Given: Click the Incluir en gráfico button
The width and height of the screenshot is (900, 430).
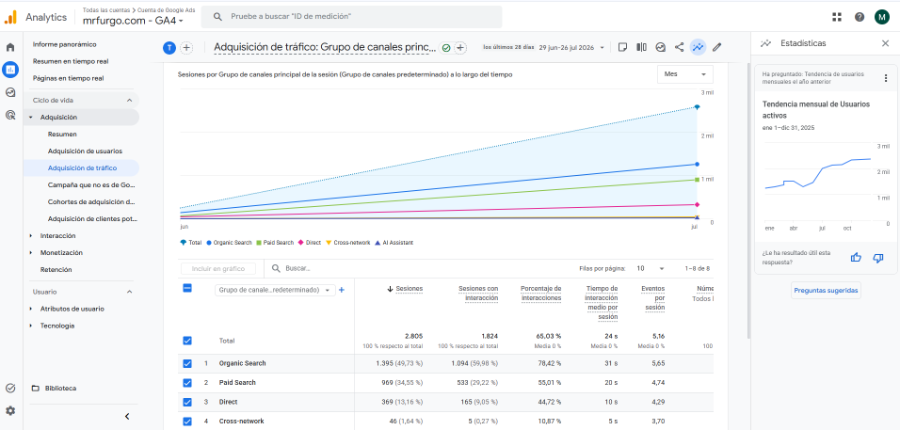Looking at the screenshot, I should pos(218,268).
